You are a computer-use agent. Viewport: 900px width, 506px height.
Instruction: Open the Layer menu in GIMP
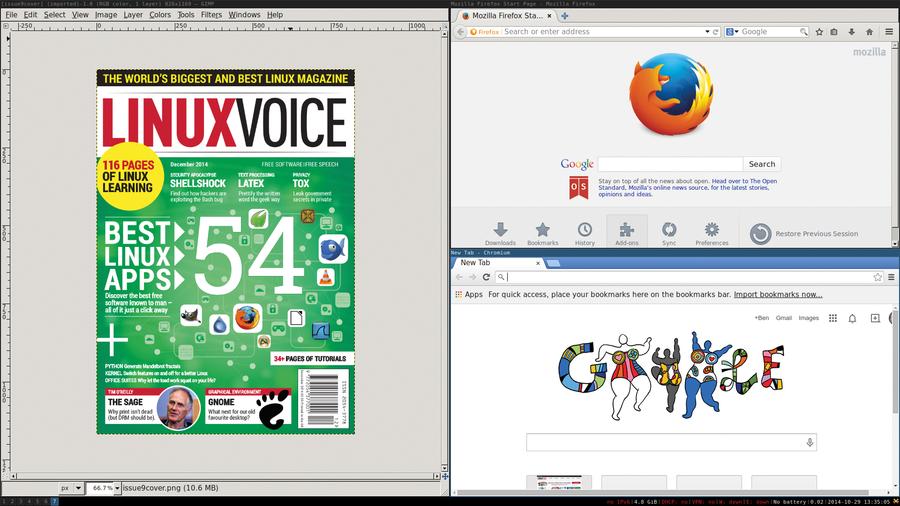[133, 14]
